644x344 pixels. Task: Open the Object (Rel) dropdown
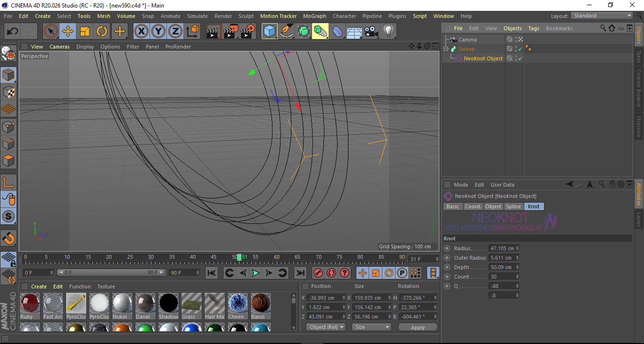[x=326, y=327]
